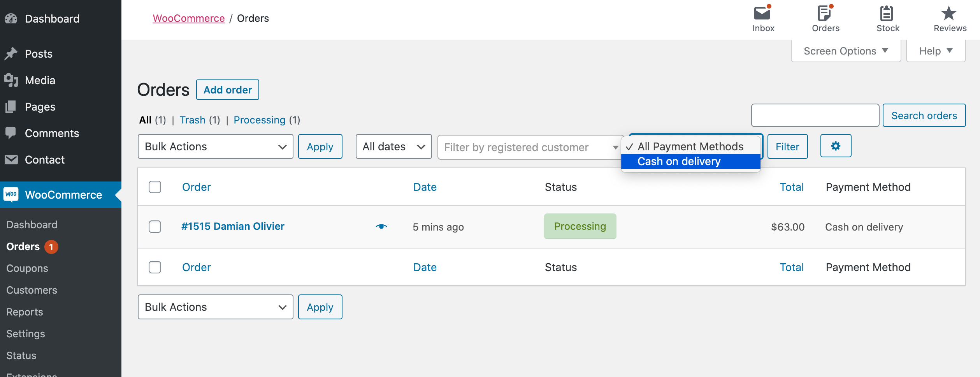Image resolution: width=980 pixels, height=377 pixels.
Task: Toggle the select-all checkbox in table footer
Action: tap(155, 267)
